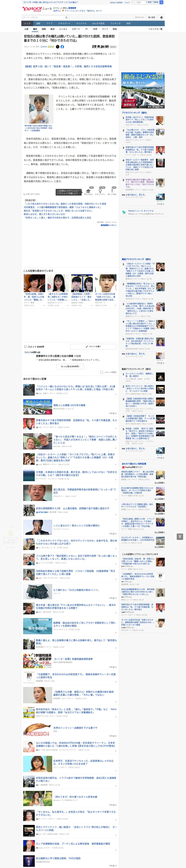Image resolution: width=186 pixels, height=868 pixels.
Task: Select the ライブ tab in dark nav bar
Action: click(49, 23)
